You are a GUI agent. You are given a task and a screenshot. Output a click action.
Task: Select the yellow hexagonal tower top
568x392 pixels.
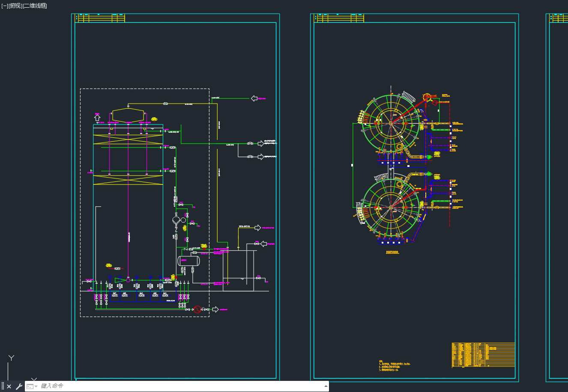128,116
